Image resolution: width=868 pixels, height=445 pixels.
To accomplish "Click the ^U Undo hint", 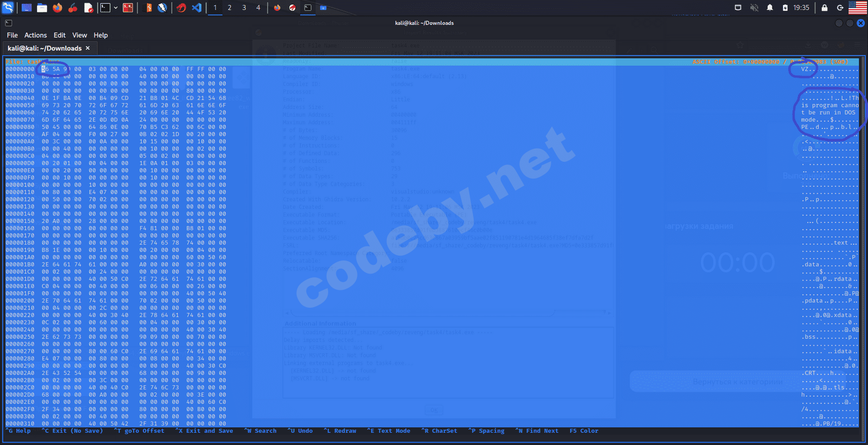I will point(300,431).
